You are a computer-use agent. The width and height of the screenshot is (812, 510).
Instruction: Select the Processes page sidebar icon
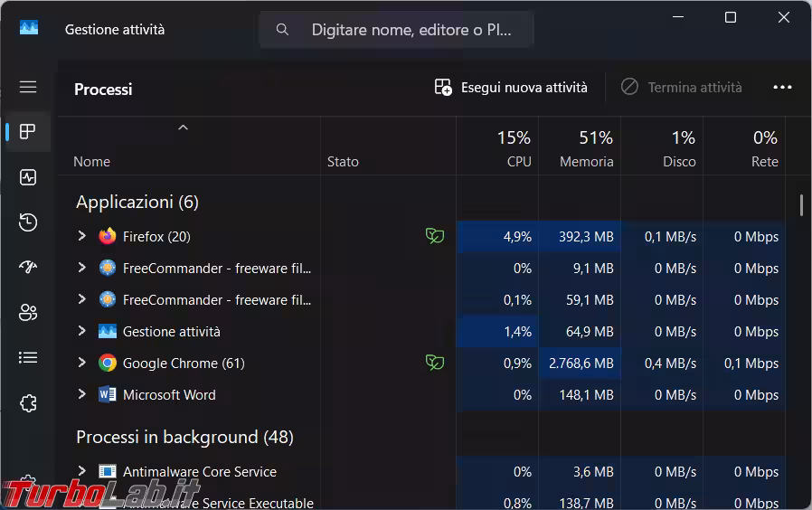28,132
